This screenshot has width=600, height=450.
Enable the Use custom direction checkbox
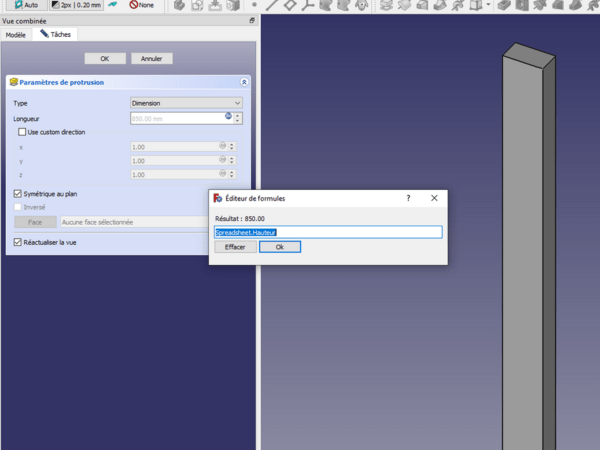coord(23,132)
